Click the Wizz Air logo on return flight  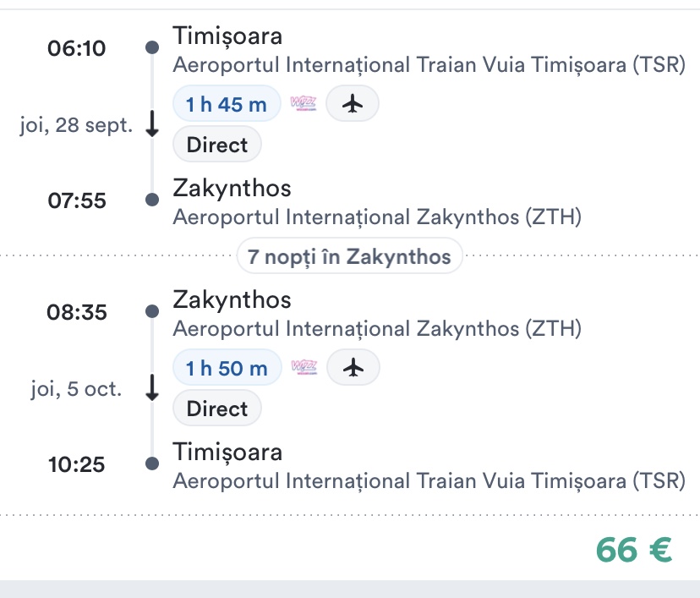click(304, 368)
